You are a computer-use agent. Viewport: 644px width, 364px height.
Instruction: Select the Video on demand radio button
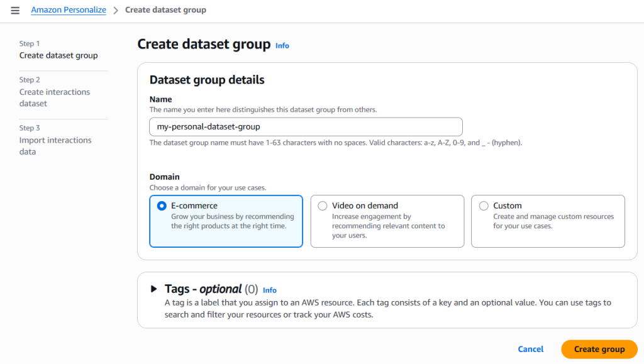pyautogui.click(x=323, y=206)
